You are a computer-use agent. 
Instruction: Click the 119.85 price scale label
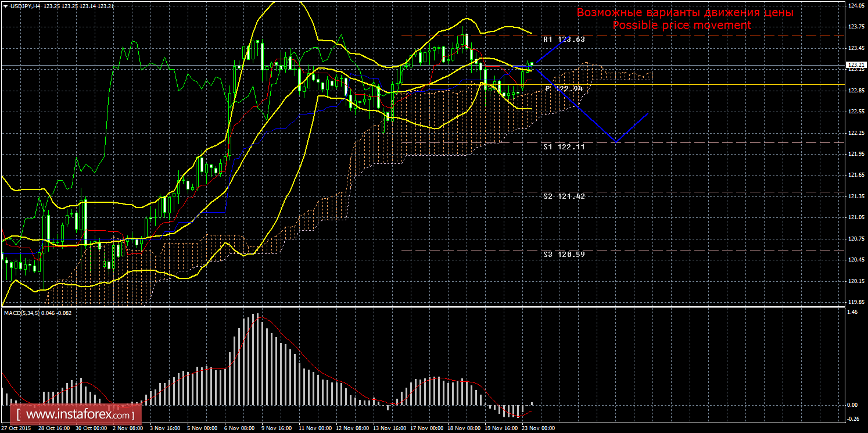click(x=855, y=302)
